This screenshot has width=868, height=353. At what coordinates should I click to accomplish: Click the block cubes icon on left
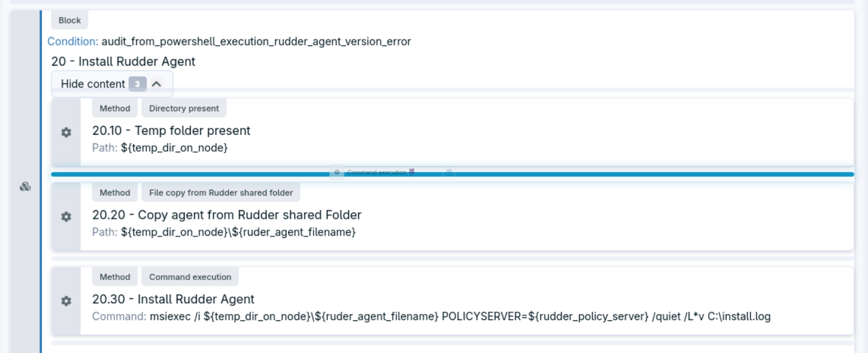pyautogui.click(x=25, y=187)
